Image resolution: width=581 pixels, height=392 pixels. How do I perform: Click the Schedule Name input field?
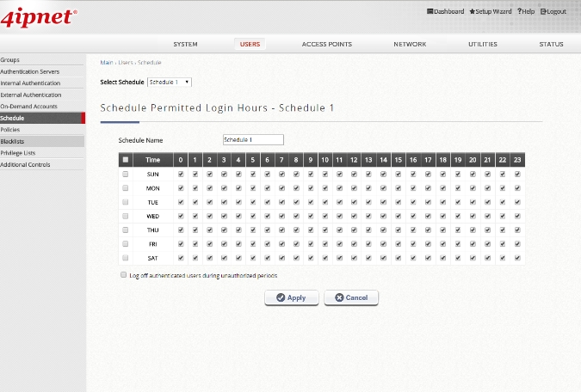[x=253, y=139]
